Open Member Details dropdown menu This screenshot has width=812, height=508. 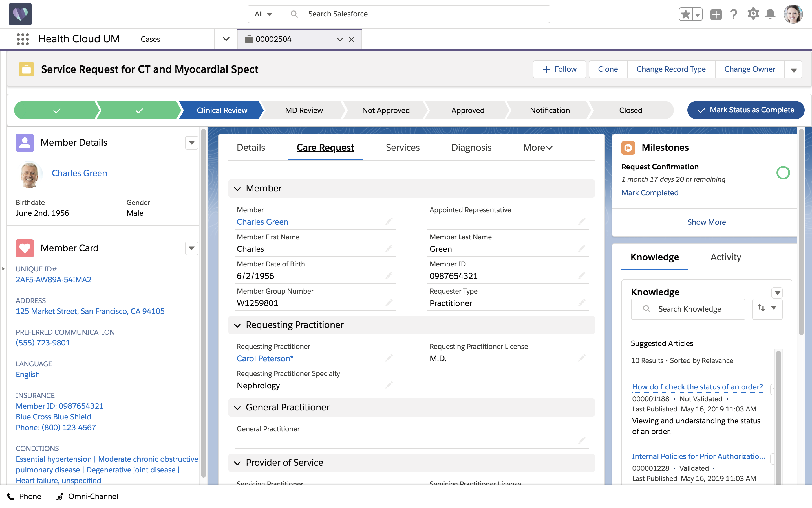click(191, 143)
